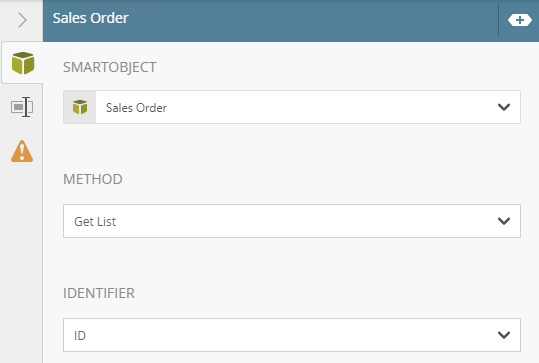Click the blue header bar's empty area
Screen dimensions: 539x363
click(x=309, y=20)
